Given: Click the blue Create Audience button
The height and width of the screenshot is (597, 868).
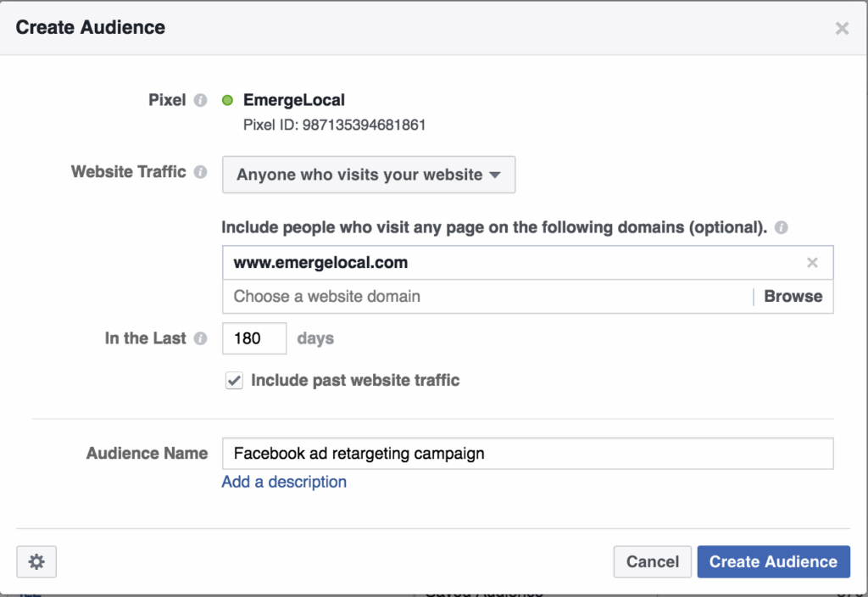Looking at the screenshot, I should pos(773,561).
